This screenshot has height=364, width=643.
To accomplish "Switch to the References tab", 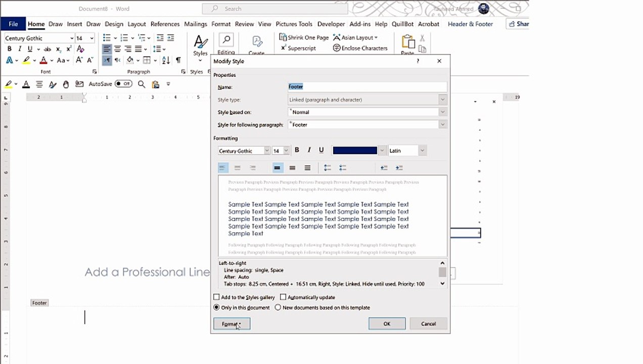I will pos(165,24).
